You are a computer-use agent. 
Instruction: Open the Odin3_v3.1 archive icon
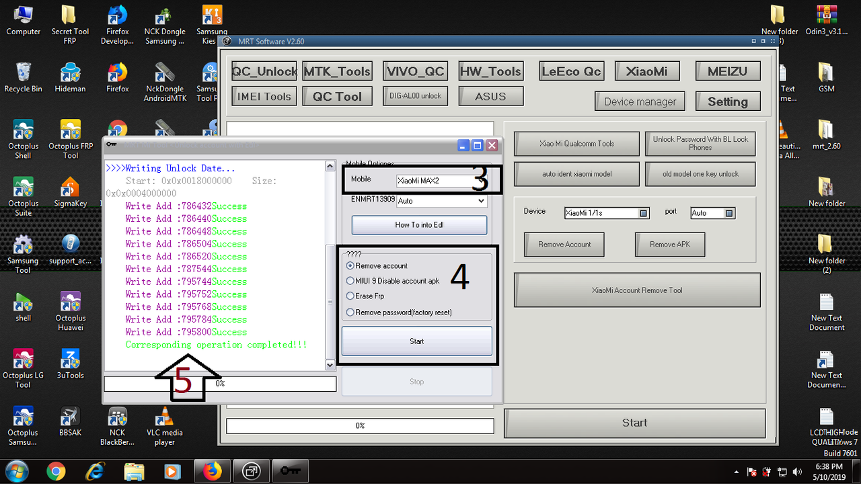827,20
